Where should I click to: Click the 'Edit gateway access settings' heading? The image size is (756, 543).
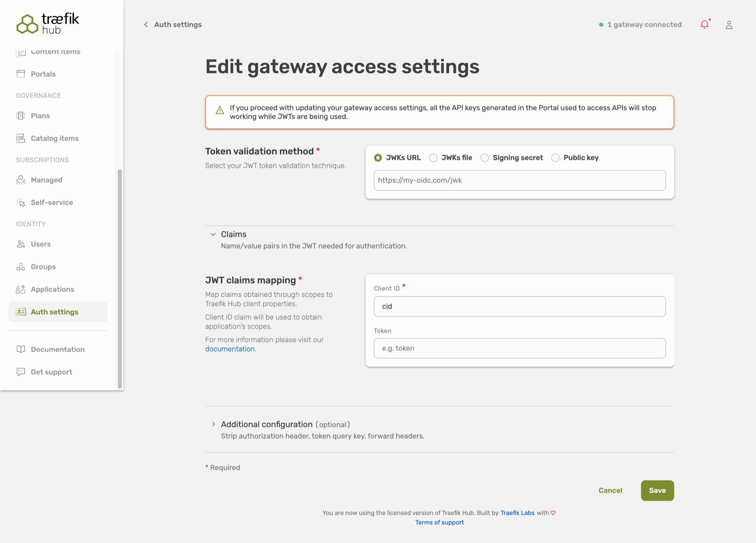(342, 66)
